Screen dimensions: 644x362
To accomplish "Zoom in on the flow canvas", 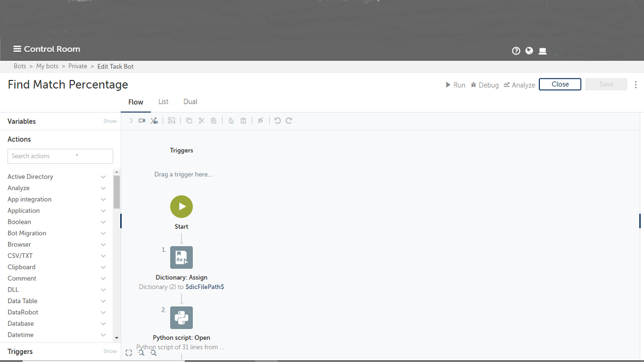I will click(153, 353).
